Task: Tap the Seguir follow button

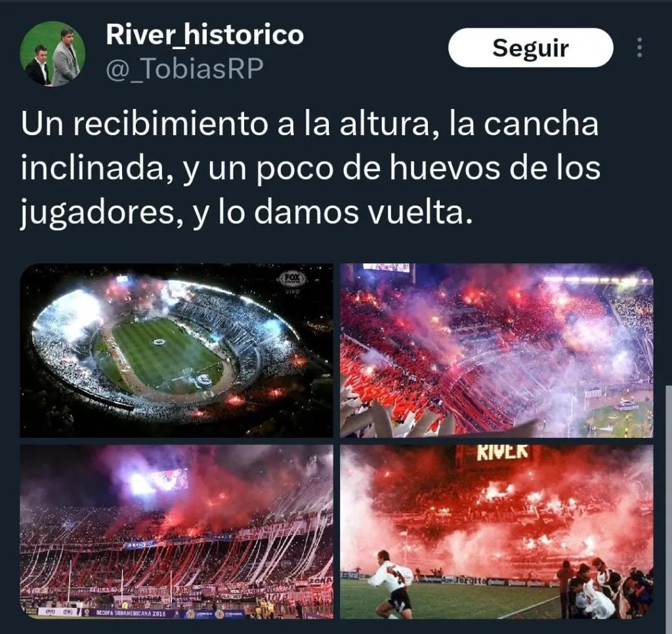Action: click(x=530, y=47)
